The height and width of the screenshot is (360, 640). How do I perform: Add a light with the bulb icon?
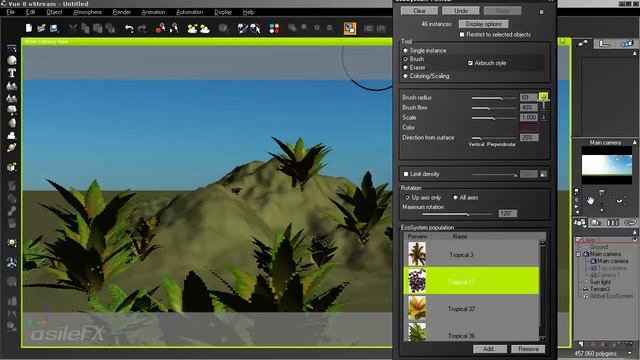coord(12,243)
